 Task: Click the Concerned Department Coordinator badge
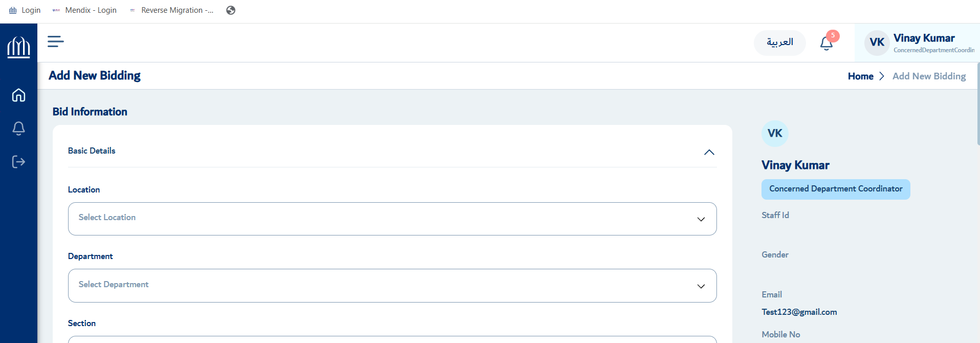836,189
